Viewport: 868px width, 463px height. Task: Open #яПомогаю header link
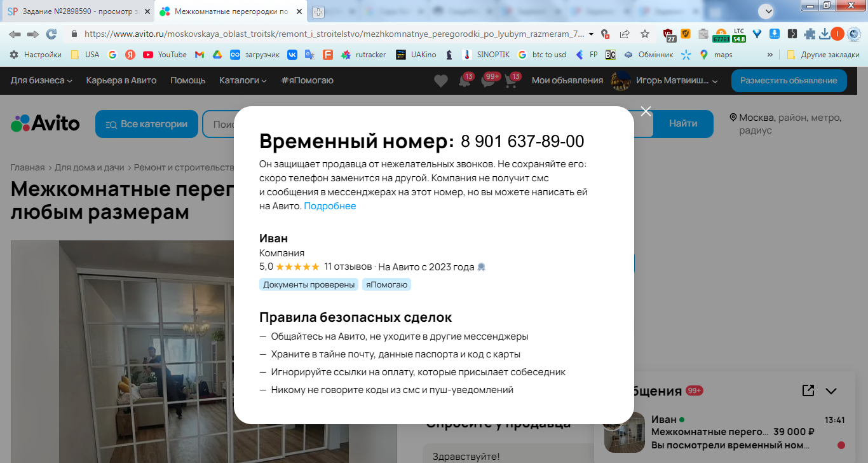coord(307,80)
